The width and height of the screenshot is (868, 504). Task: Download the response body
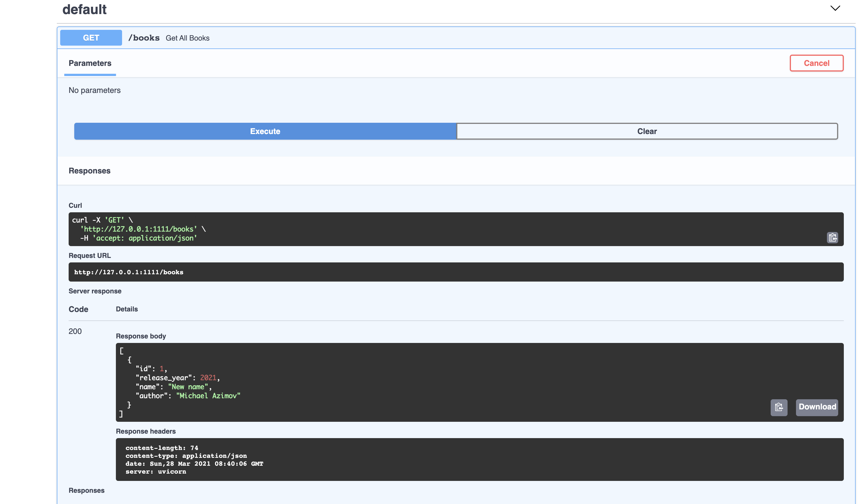click(x=817, y=407)
